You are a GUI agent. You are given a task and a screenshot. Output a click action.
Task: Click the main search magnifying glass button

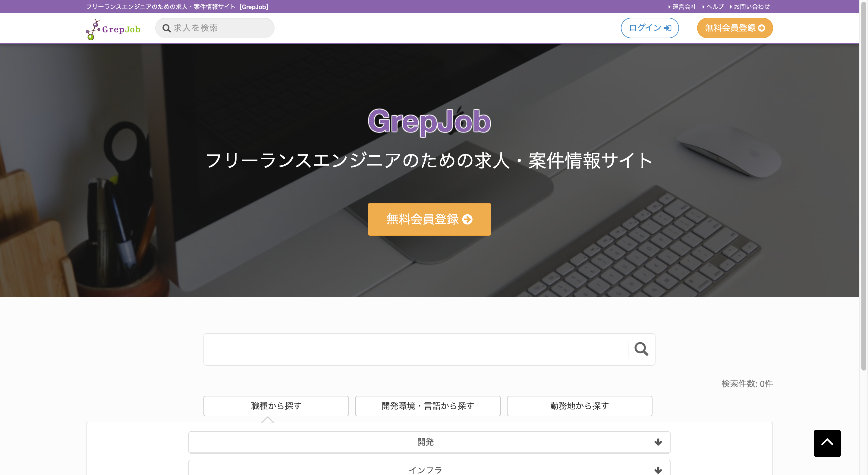pyautogui.click(x=641, y=349)
